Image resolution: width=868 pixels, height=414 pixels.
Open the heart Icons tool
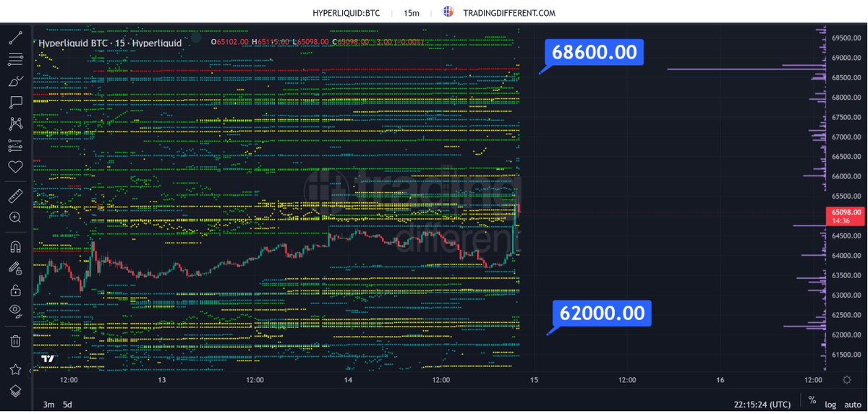click(x=15, y=167)
